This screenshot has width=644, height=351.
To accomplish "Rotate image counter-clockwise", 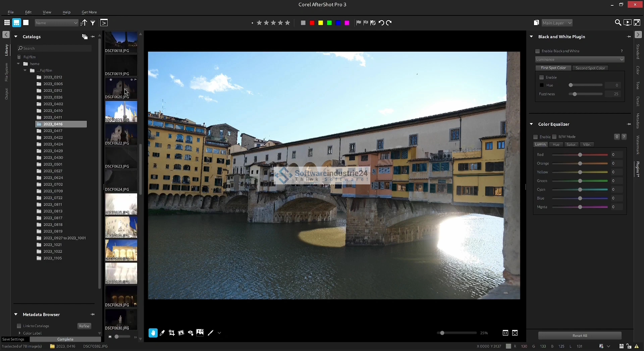I will (381, 23).
